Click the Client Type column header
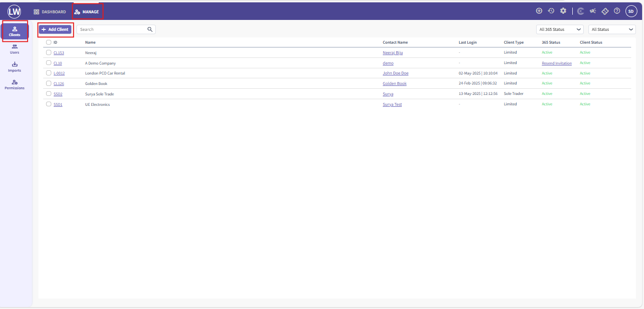Screen dimensions: 644x309 514,42
